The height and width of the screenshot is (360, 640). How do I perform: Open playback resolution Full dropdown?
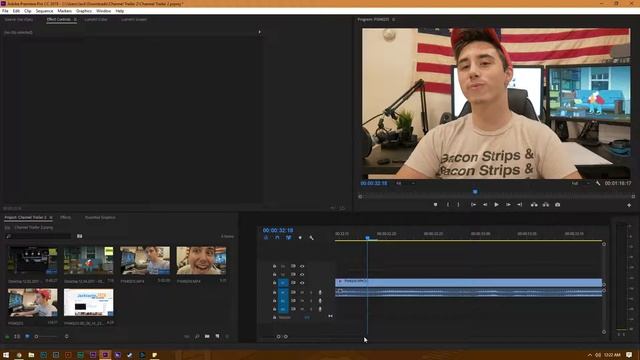coord(580,183)
